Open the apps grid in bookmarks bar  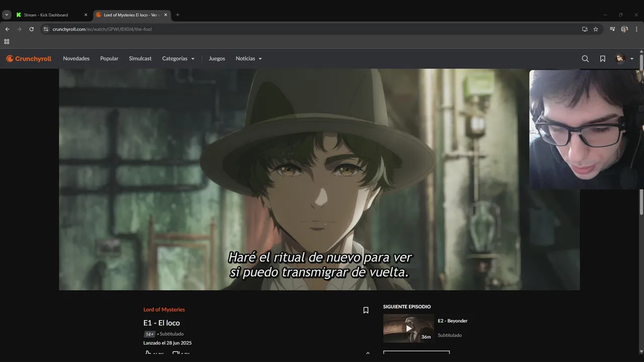point(7,42)
